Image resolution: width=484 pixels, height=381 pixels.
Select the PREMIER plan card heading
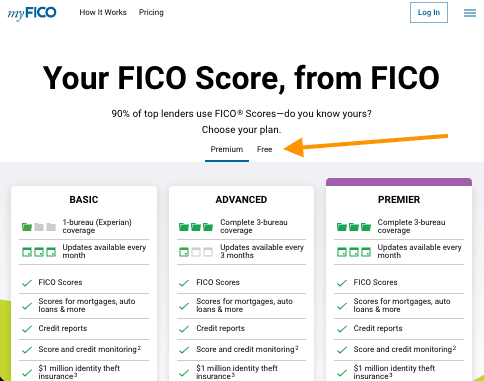point(399,200)
